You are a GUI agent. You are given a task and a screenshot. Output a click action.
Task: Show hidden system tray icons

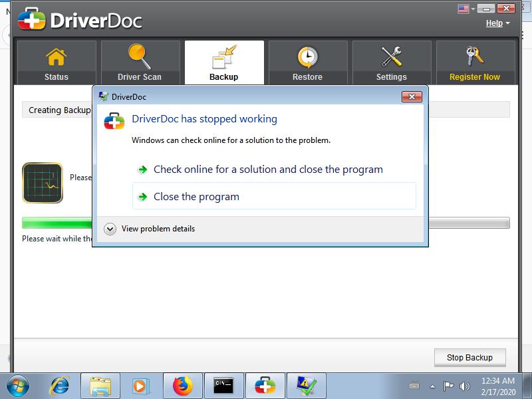[x=432, y=386]
